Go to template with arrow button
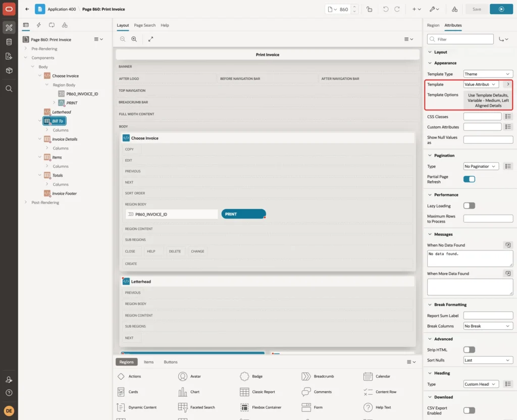This screenshot has width=517, height=420. (508, 84)
